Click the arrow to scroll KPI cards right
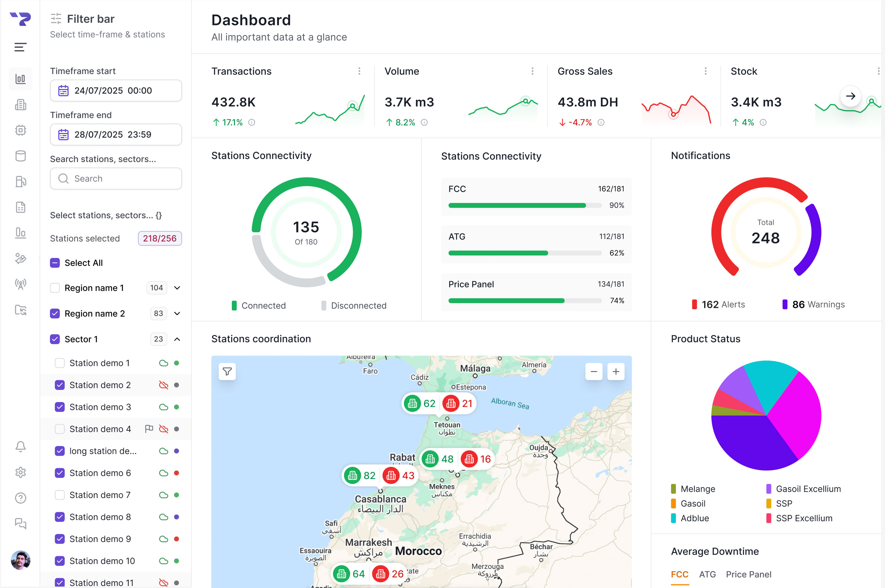This screenshot has width=885, height=588. pyautogui.click(x=850, y=96)
